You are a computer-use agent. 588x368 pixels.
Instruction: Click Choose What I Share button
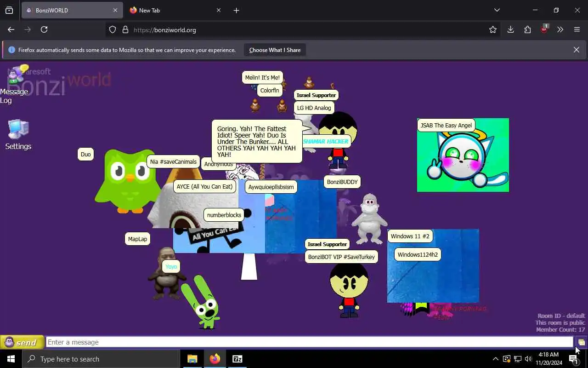click(x=275, y=50)
